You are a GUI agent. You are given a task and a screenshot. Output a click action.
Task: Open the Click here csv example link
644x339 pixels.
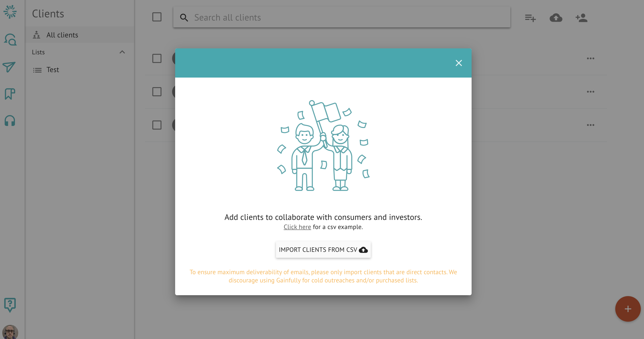[297, 227]
